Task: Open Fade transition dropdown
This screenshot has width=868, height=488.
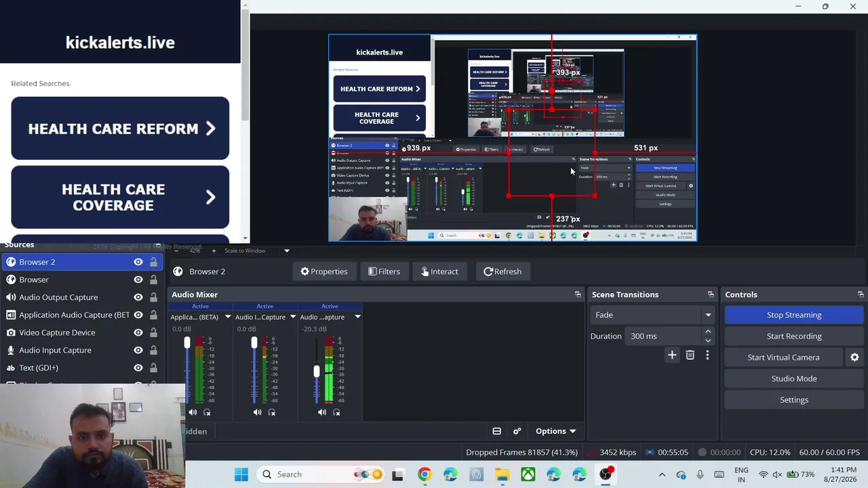Action: [652, 314]
